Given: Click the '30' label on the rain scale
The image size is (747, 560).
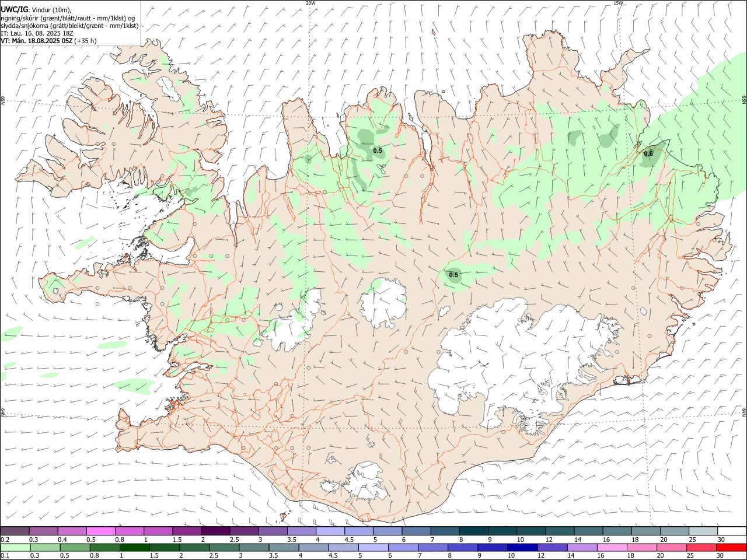Looking at the screenshot, I should (721, 556).
